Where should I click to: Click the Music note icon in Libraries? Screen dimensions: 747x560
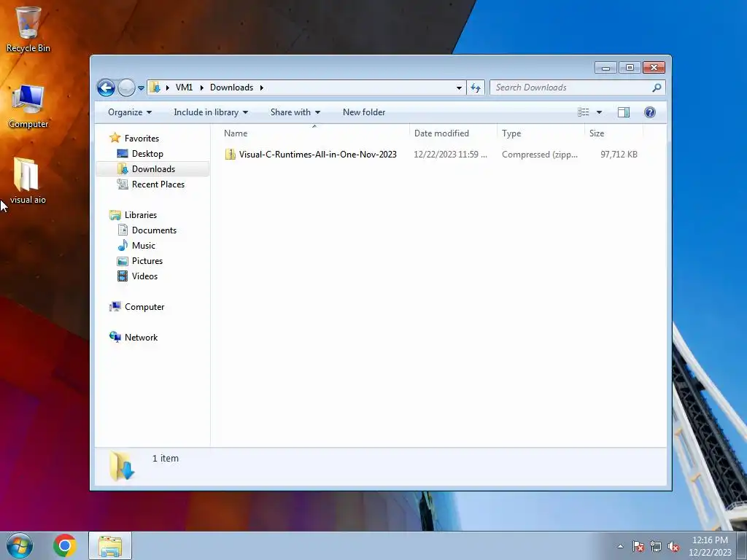click(123, 245)
